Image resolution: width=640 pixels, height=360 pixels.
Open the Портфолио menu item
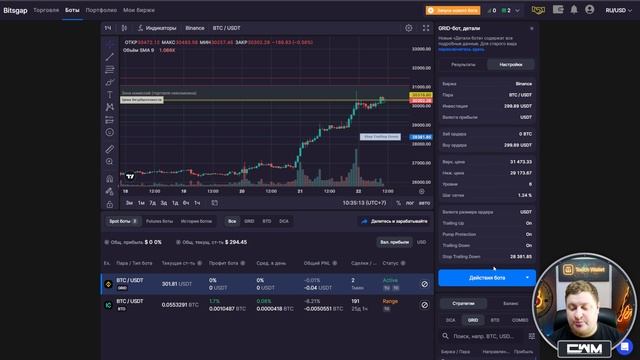101,10
